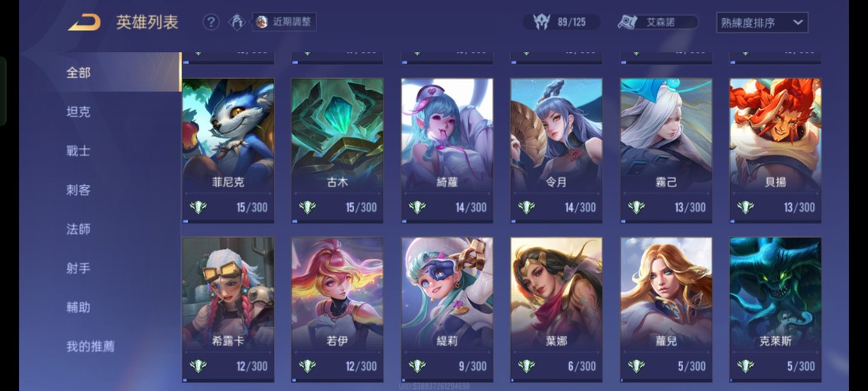The image size is (868, 391).
Task: Open the 艾森諾 button
Action: 659,22
